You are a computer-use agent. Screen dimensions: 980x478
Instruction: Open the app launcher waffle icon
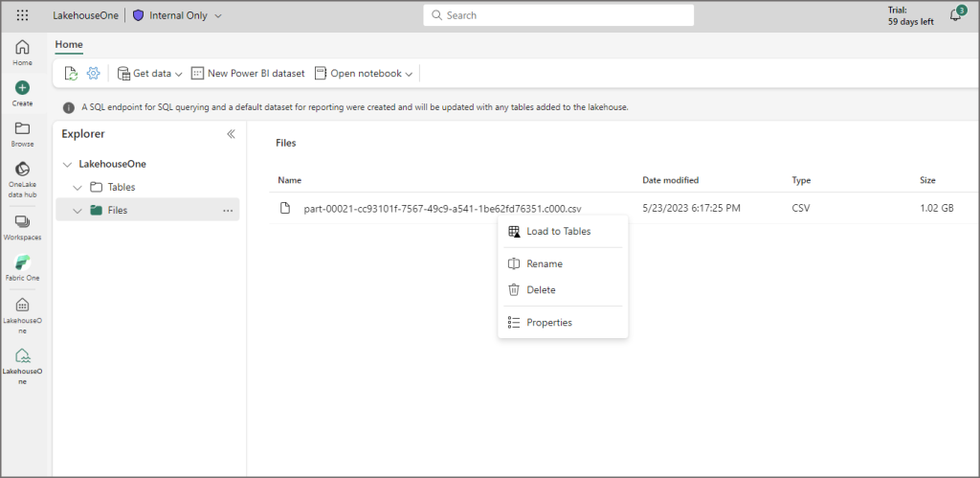click(x=23, y=15)
